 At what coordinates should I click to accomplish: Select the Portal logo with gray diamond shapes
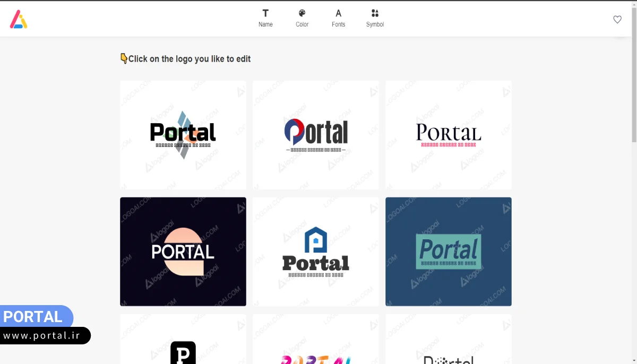point(183,135)
